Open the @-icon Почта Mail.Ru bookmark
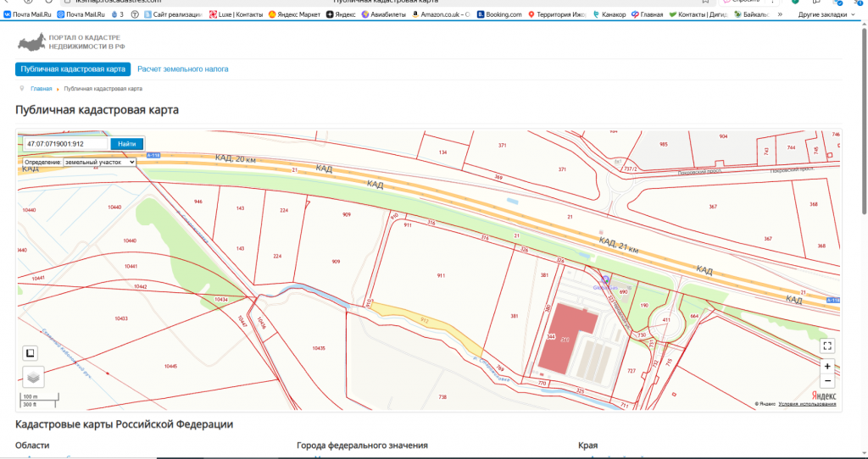Image resolution: width=868 pixels, height=459 pixels. (81, 15)
